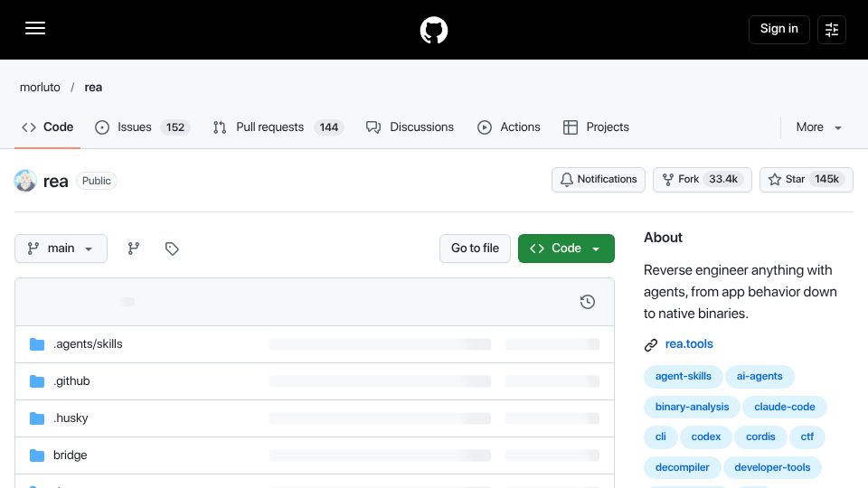Open commit history clock icon

pos(588,302)
